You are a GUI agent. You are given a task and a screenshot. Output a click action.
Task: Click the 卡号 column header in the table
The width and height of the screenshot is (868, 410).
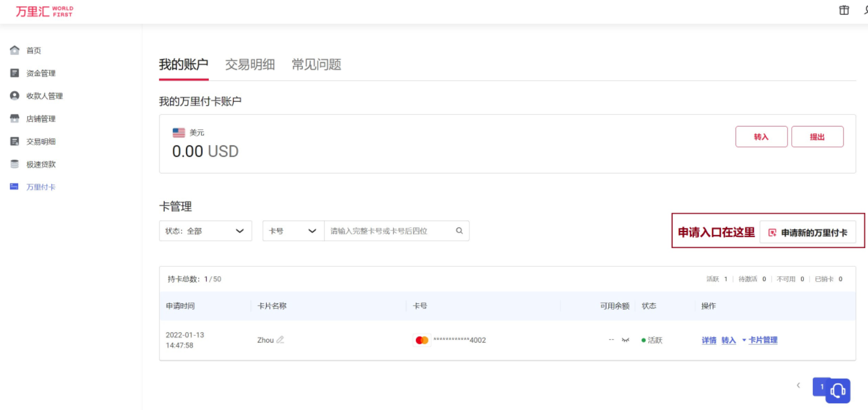point(420,306)
